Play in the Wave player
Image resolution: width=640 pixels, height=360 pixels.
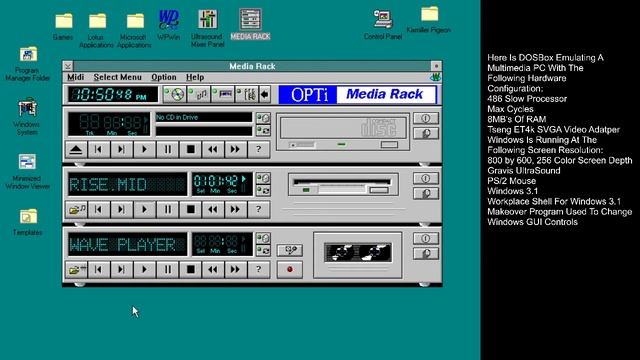[144, 269]
